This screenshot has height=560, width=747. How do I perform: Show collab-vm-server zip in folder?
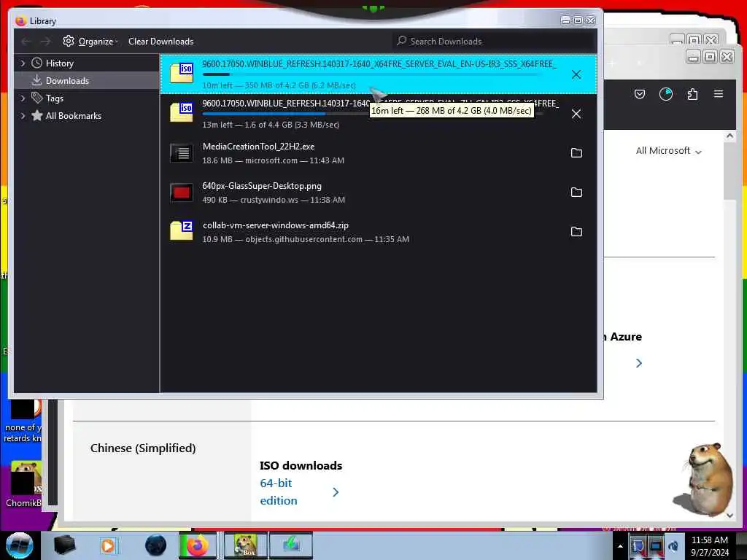pyautogui.click(x=576, y=231)
